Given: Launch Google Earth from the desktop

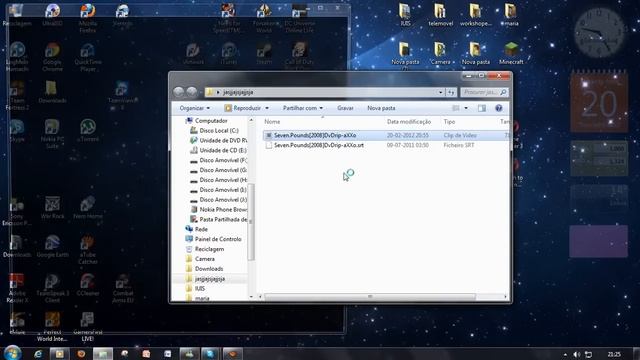Looking at the screenshot, I should pyautogui.click(x=52, y=247).
